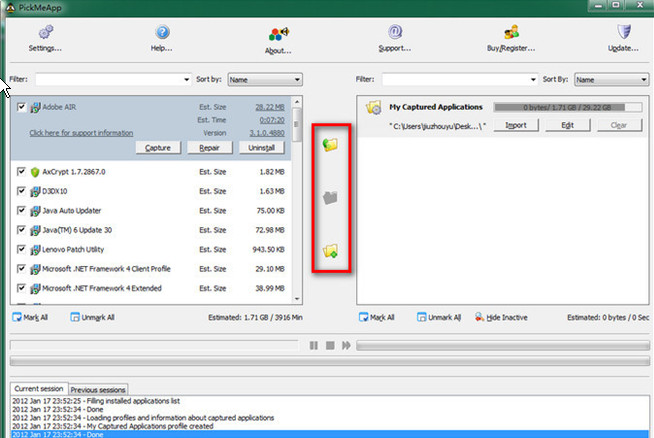Image resolution: width=654 pixels, height=438 pixels.
Task: Click the Clear button for captured applications
Action: (x=619, y=125)
